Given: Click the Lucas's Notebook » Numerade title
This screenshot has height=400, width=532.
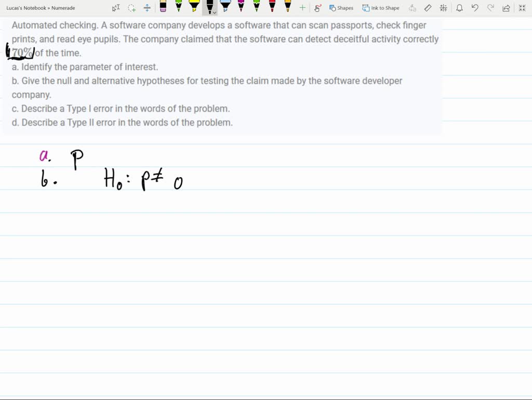Looking at the screenshot, I should (x=41, y=8).
